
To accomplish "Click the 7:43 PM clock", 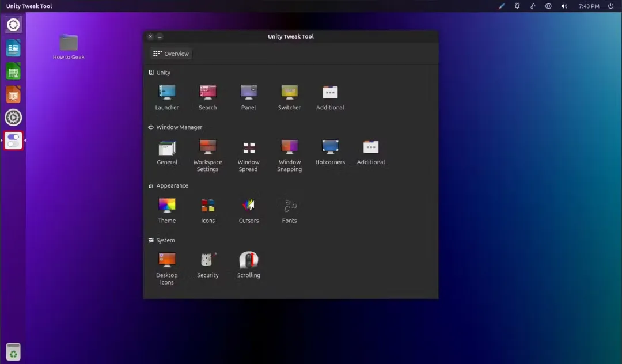I will coord(589,6).
